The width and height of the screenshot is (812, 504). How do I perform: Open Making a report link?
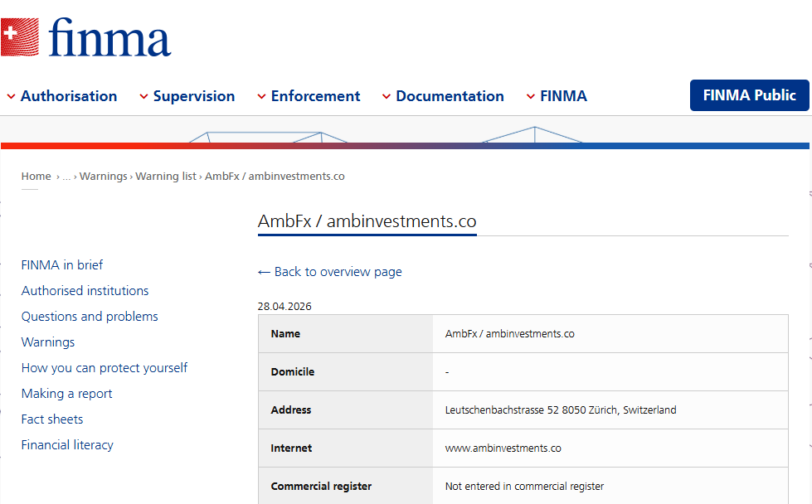tap(67, 394)
